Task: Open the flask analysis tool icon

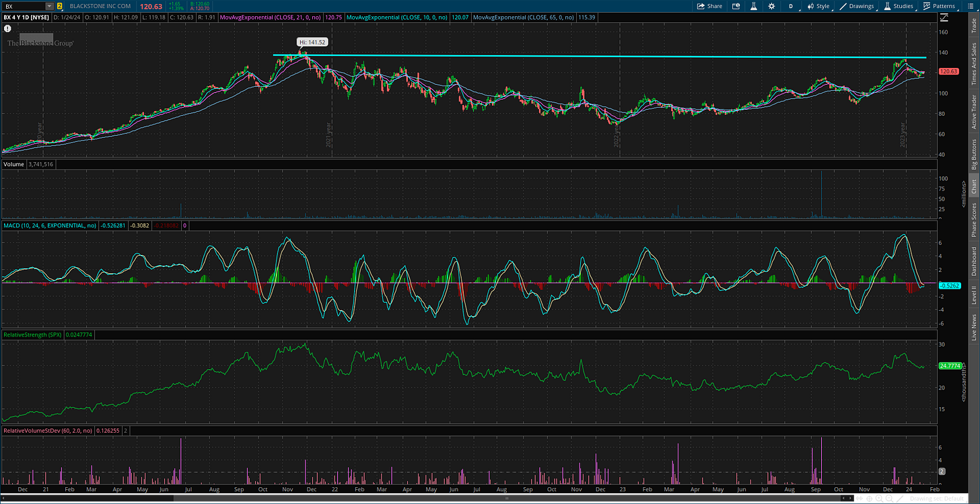Action: (755, 5)
